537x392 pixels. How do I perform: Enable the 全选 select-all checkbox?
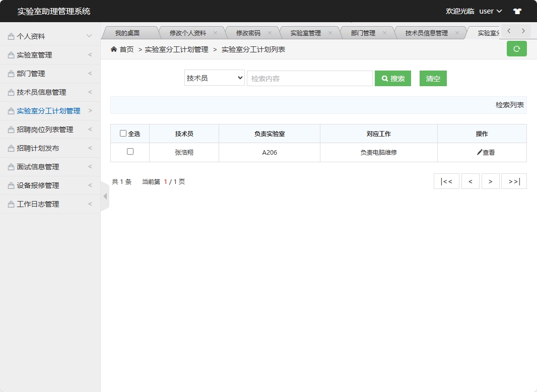coord(123,133)
